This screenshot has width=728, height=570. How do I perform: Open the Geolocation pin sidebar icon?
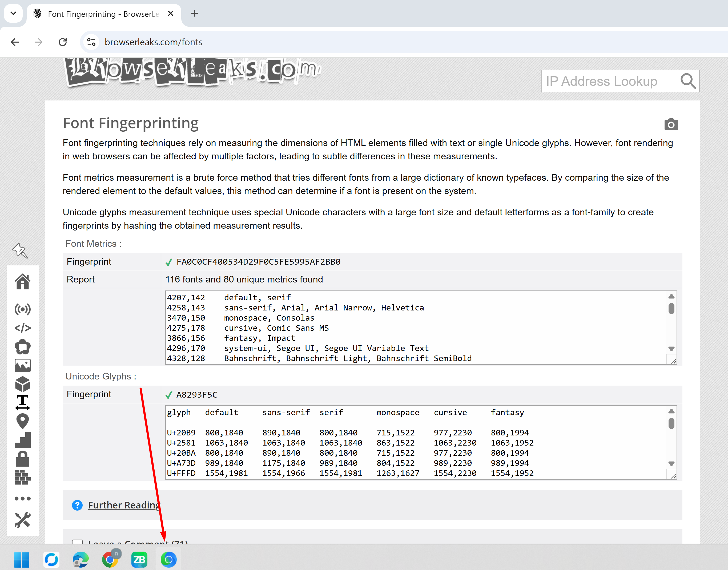click(22, 421)
